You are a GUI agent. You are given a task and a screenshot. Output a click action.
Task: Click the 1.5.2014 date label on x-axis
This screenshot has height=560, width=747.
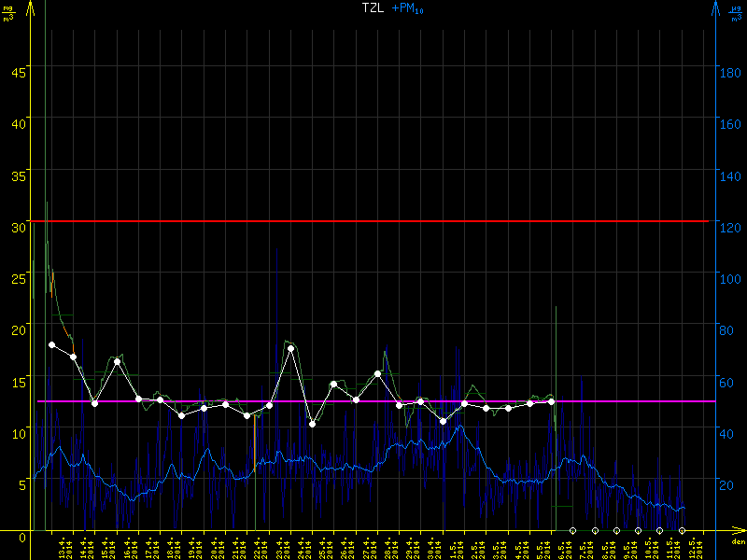click(454, 546)
